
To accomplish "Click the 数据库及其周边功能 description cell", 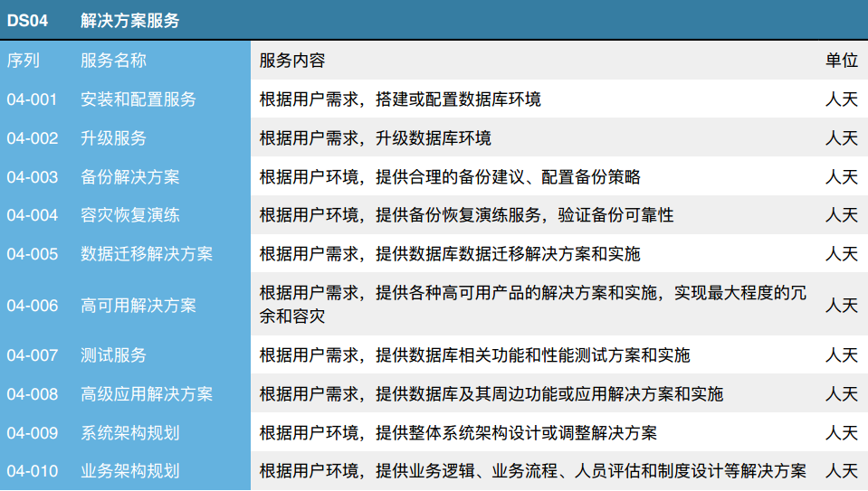I will pos(491,394).
